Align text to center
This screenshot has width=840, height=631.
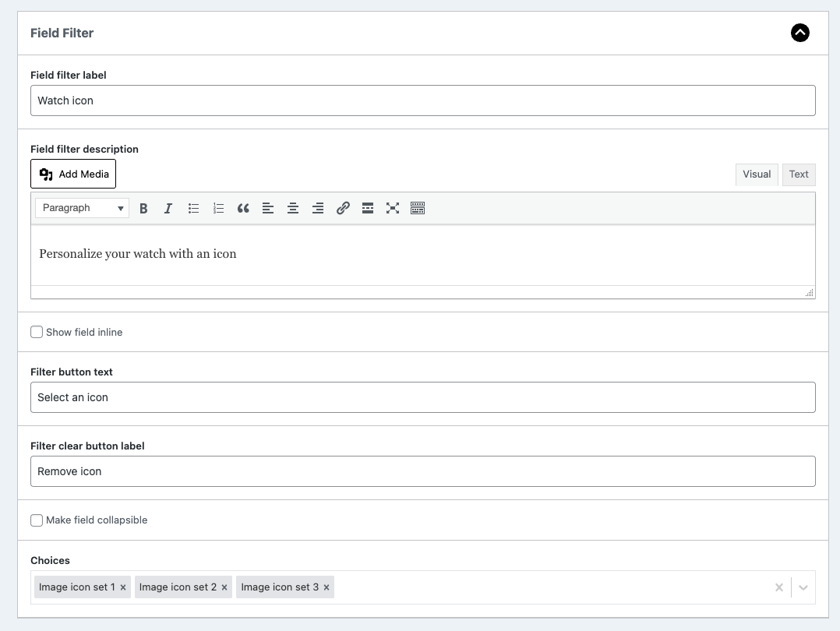tap(293, 208)
